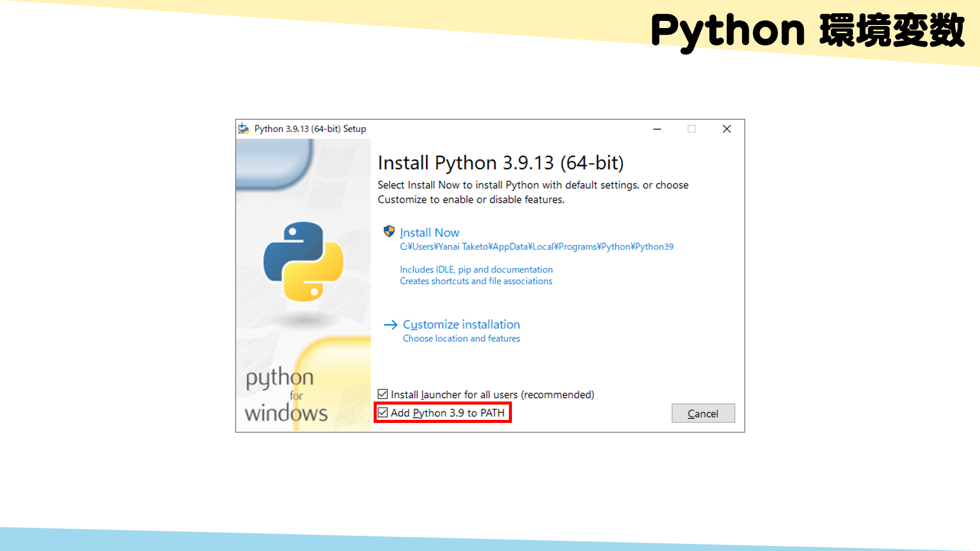Toggle Add Python 3.9 to PATH checkbox
Image resolution: width=980 pixels, height=551 pixels.
point(383,412)
